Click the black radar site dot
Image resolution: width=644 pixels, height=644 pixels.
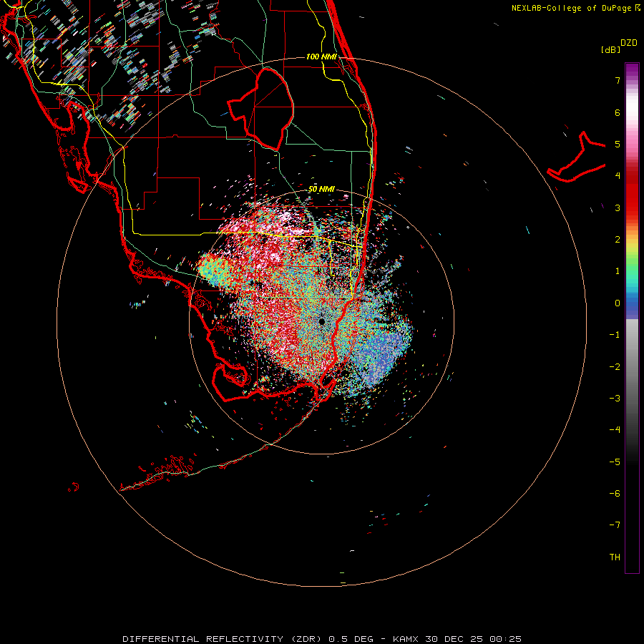tap(321, 321)
